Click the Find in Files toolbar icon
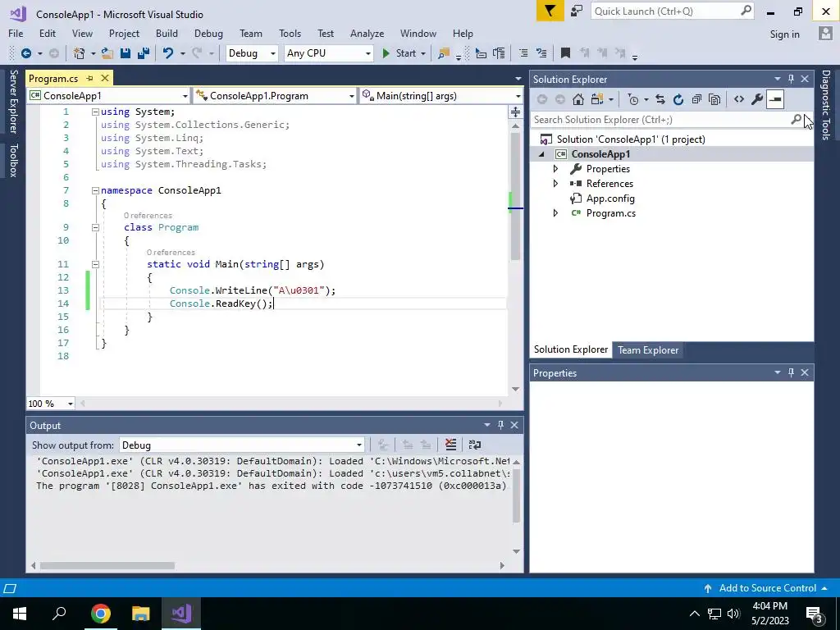Image resolution: width=840 pixels, height=630 pixels. [444, 53]
